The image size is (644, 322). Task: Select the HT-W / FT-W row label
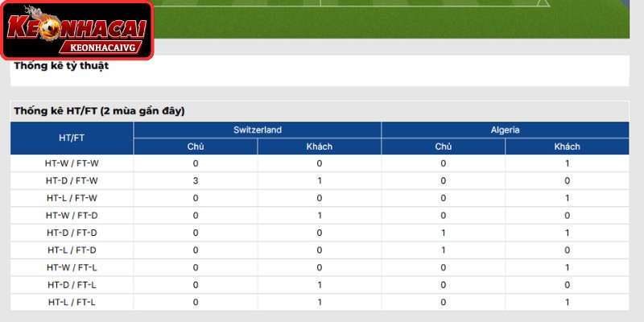tap(72, 163)
